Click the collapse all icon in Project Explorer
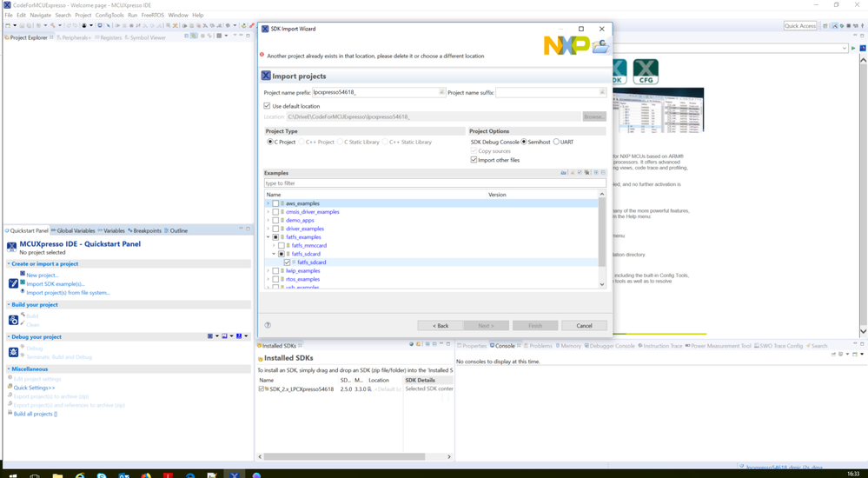This screenshot has height=478, width=868. pyautogui.click(x=187, y=36)
